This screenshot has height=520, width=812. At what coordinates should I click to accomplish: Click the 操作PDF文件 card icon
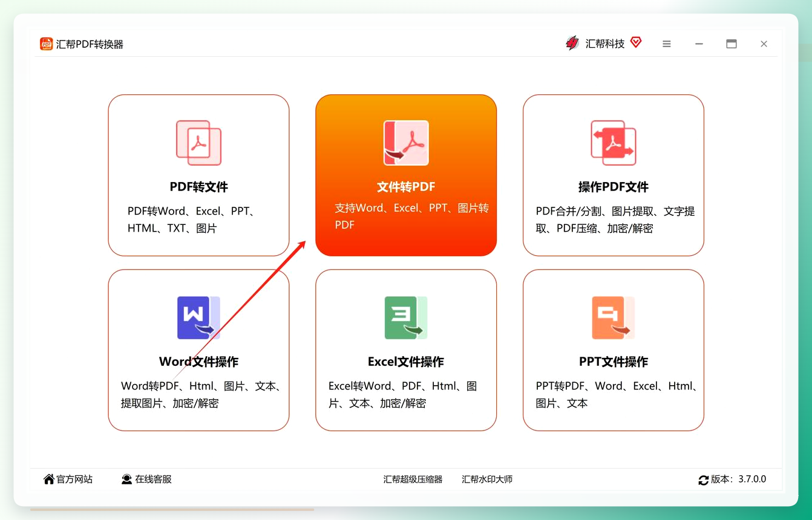614,143
